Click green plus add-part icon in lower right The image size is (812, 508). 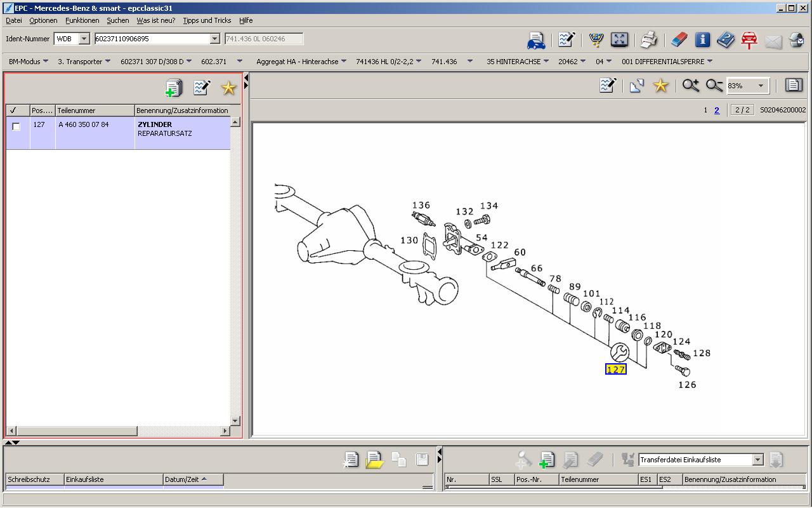546,459
